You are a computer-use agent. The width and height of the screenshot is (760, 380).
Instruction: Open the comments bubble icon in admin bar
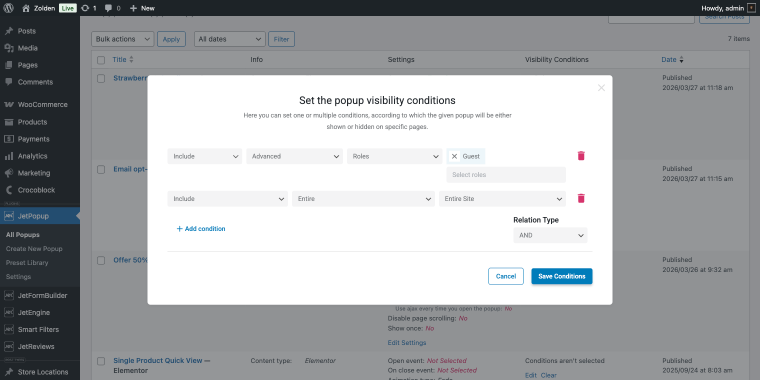click(x=108, y=8)
